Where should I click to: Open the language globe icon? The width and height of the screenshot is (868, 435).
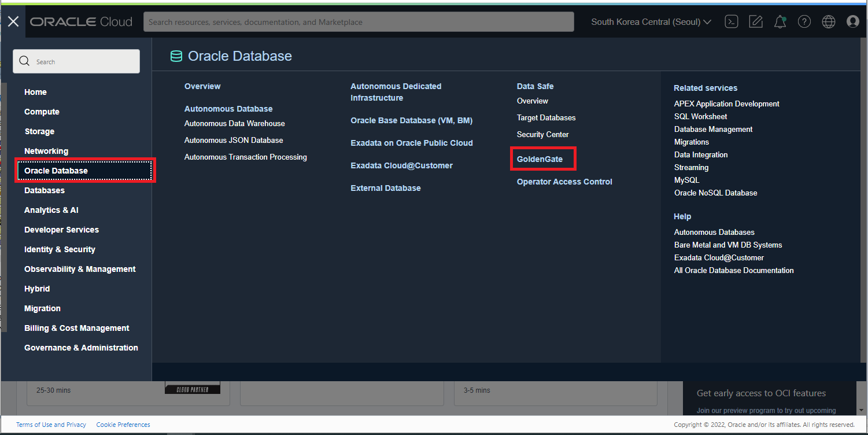(x=829, y=22)
